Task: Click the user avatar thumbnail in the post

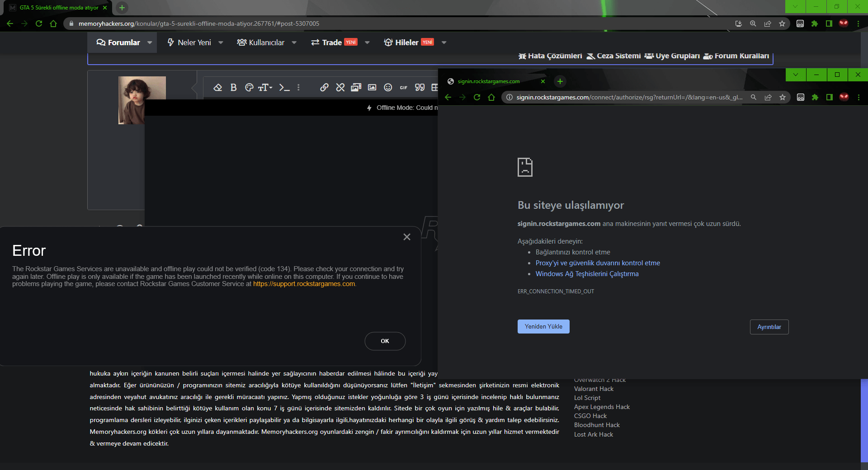Action: click(142, 100)
